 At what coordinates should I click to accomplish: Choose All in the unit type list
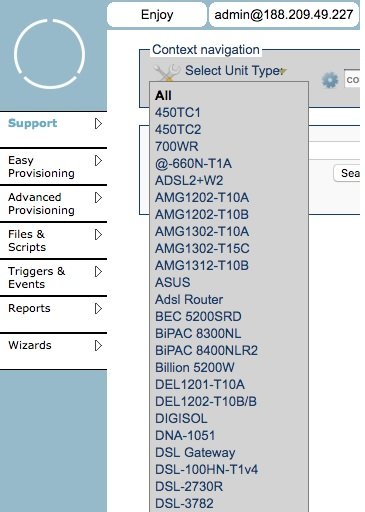click(163, 96)
